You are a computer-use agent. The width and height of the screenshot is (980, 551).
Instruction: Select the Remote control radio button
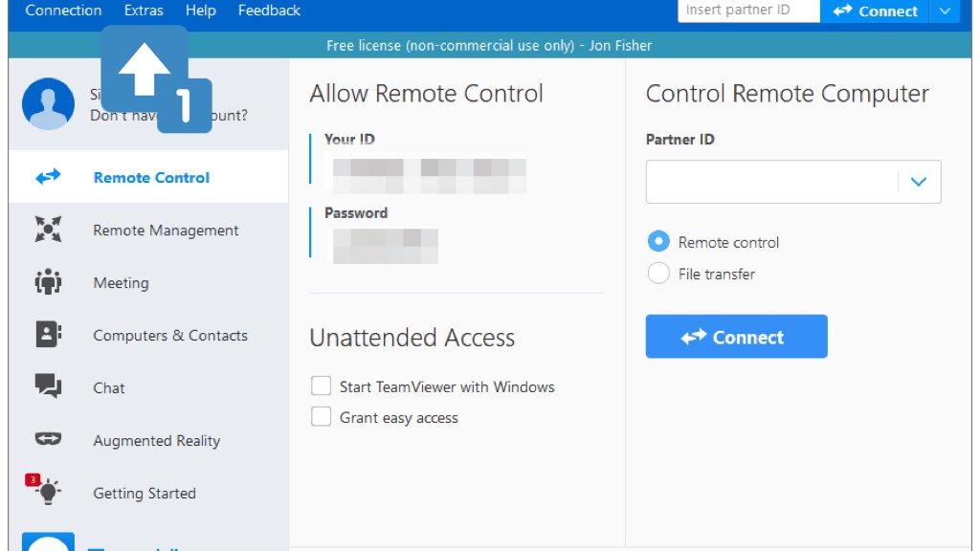pos(658,241)
